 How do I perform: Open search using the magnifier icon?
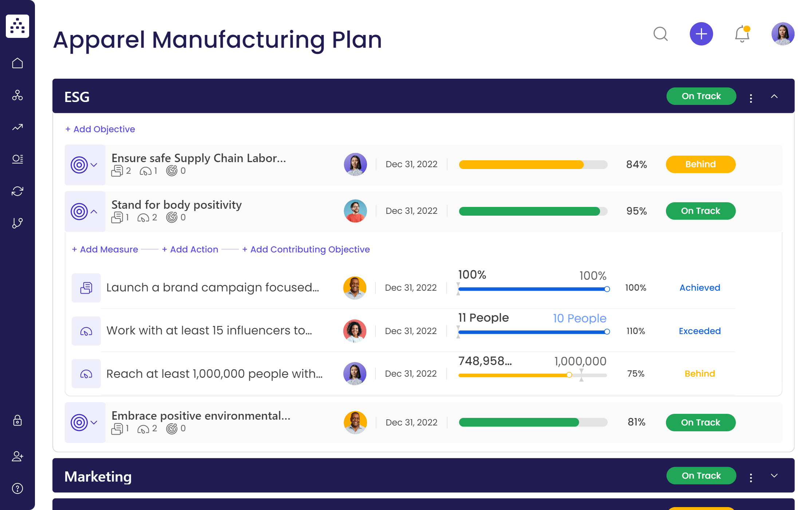click(661, 34)
